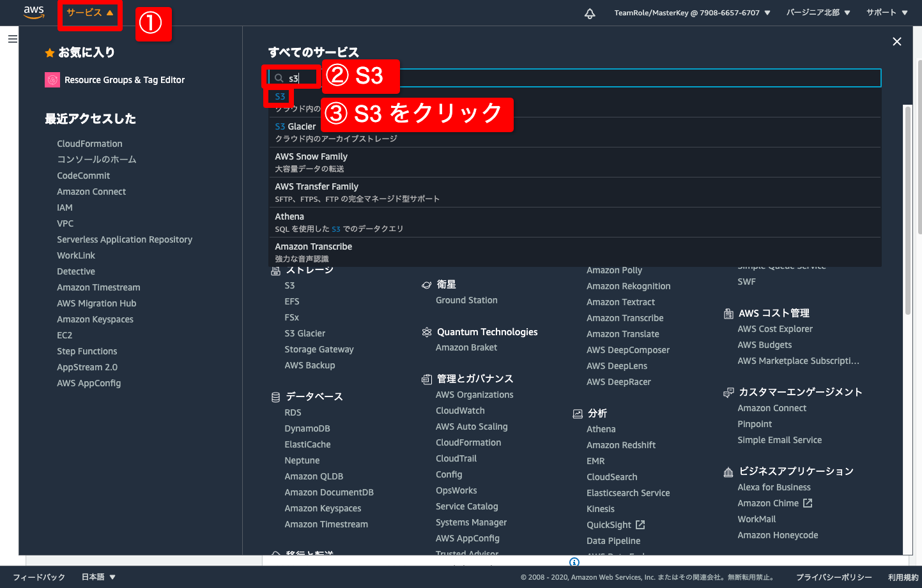922x588 pixels.
Task: Open CloudWatch service
Action: coord(460,411)
